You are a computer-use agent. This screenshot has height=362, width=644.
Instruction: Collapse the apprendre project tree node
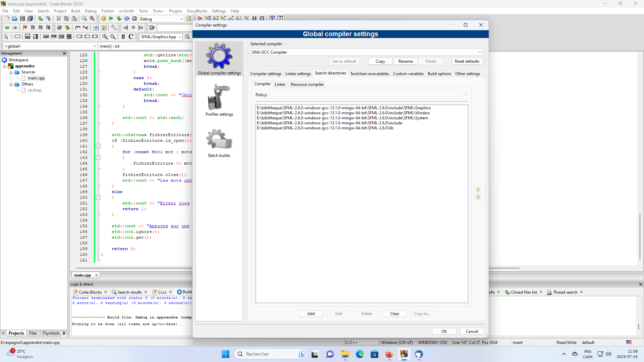tap(5, 66)
